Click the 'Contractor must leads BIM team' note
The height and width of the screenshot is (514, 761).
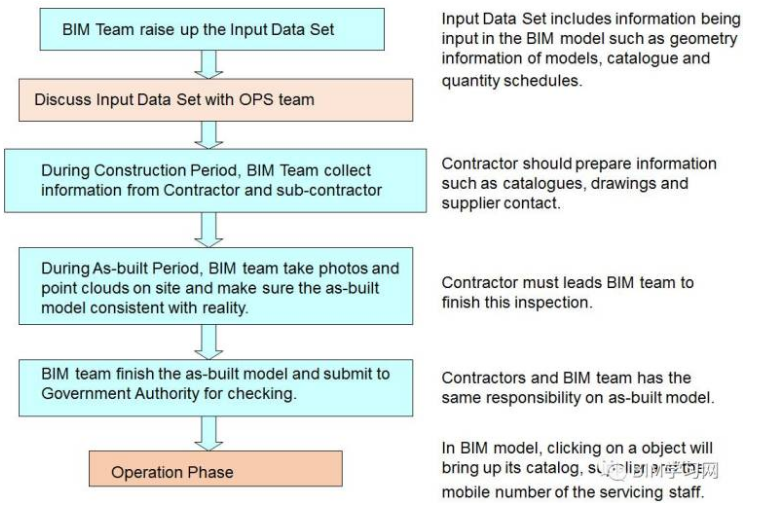(x=567, y=292)
